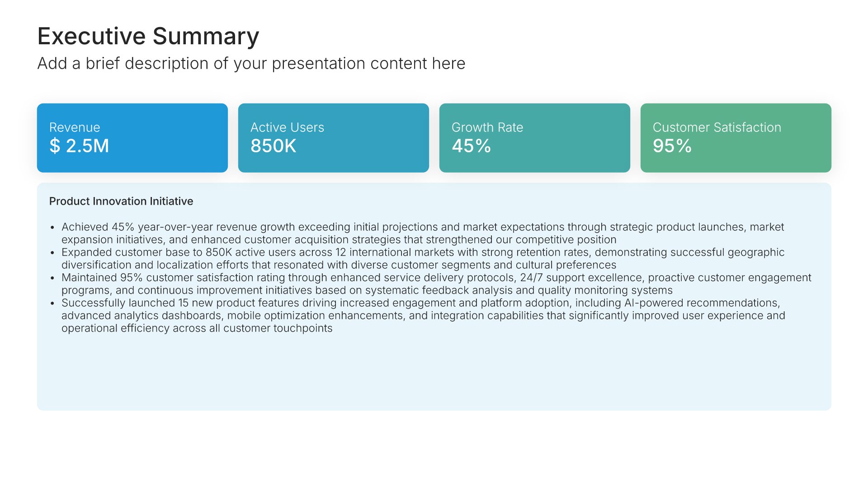Click the bullet dot before "Successfully launched"
This screenshot has width=868, height=488.
tap(52, 303)
